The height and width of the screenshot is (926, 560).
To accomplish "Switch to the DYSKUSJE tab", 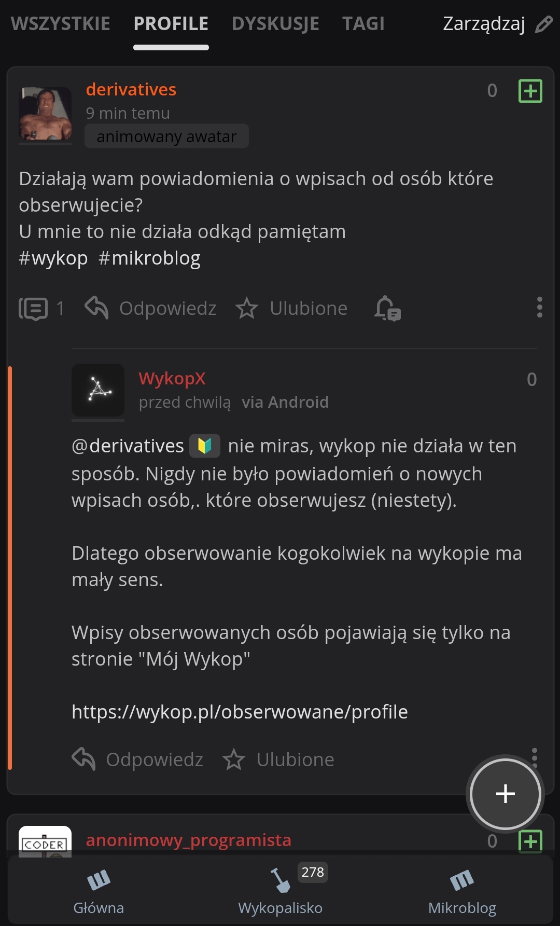I will [x=275, y=24].
